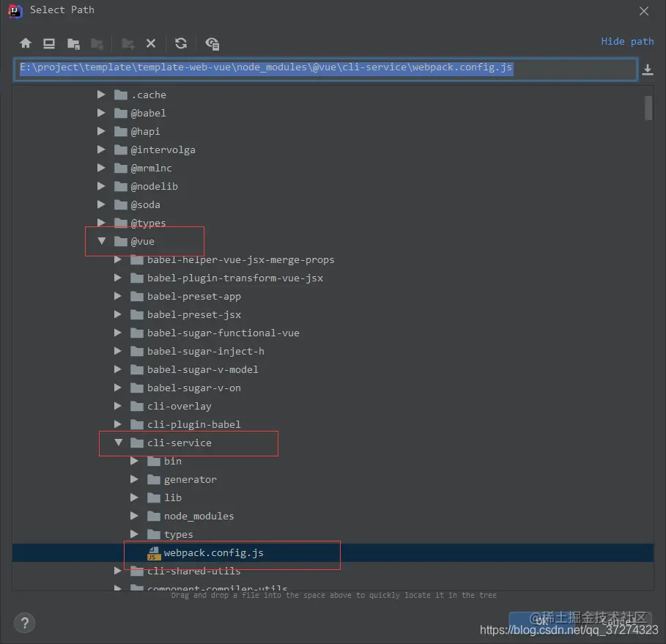Refresh the file tree

point(181,43)
